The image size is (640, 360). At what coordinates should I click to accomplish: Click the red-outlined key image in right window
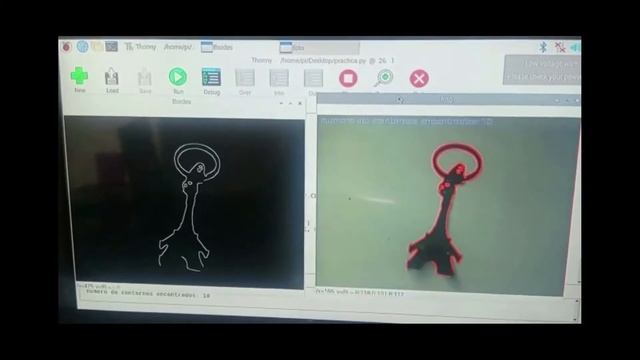[447, 206]
